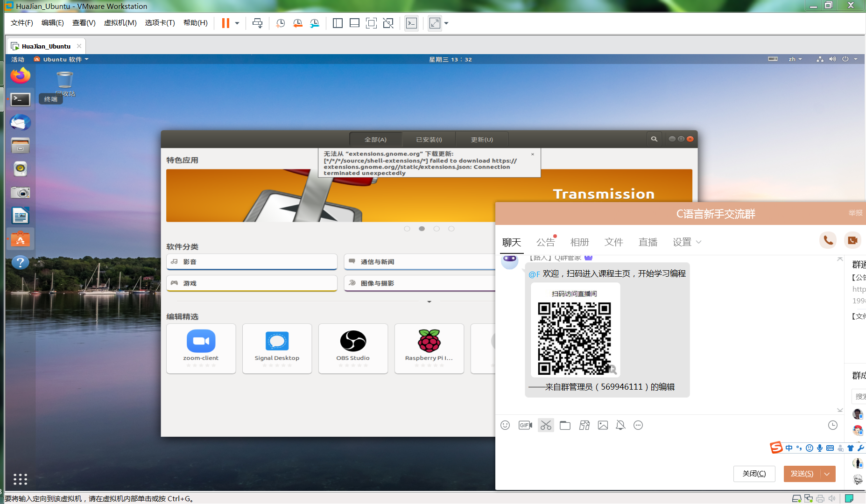
Task: Switch to the 全部(A) tab
Action: click(x=375, y=140)
